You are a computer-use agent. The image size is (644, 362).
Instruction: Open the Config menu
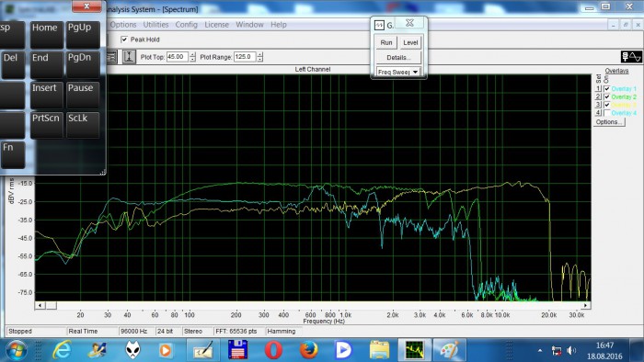pos(186,25)
